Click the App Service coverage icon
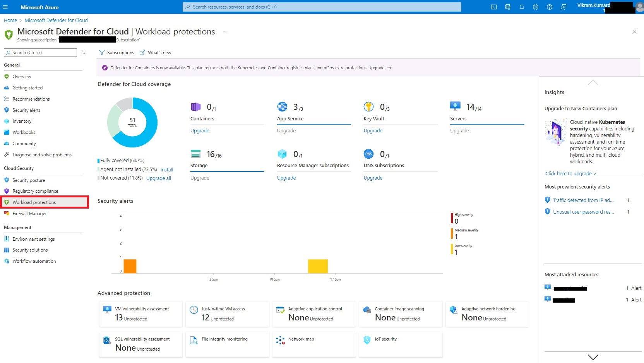 tap(283, 106)
